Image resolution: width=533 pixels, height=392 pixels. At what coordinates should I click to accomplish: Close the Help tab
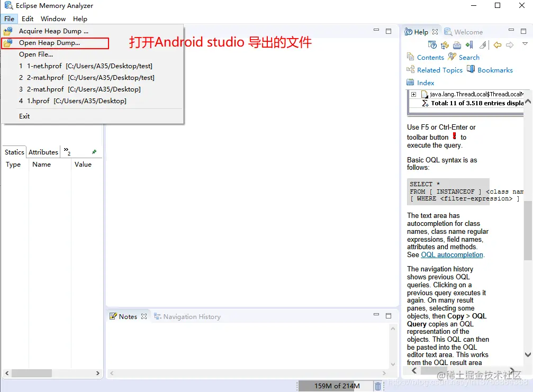point(435,32)
